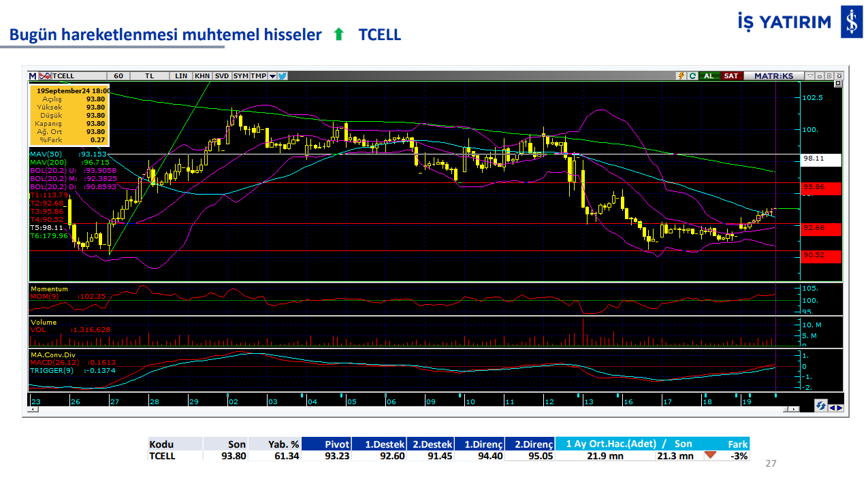Open the chart type icon beside TCELL
This screenshot has height=477, width=868.
point(44,76)
